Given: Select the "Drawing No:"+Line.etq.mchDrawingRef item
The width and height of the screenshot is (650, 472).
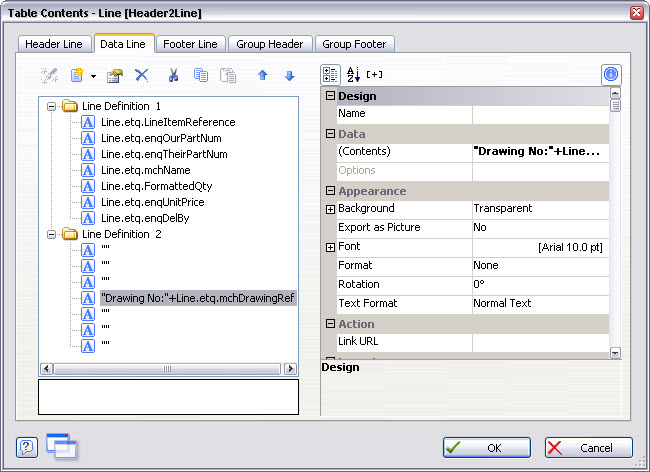Looking at the screenshot, I should (x=198, y=298).
